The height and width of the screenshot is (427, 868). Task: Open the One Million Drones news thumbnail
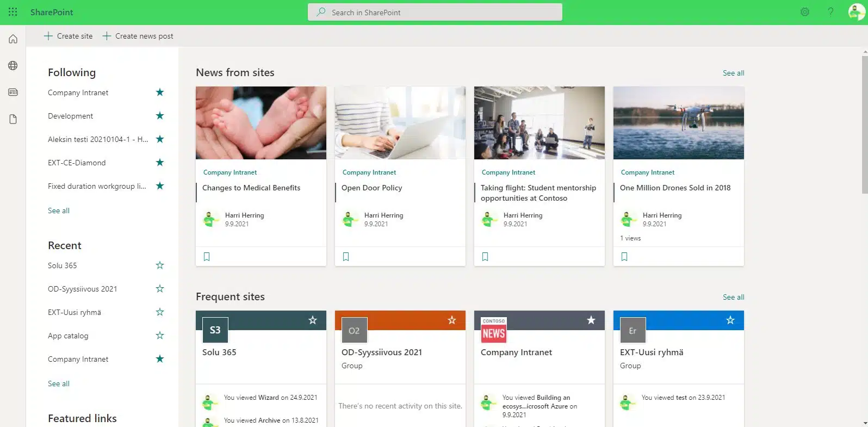[678, 123]
